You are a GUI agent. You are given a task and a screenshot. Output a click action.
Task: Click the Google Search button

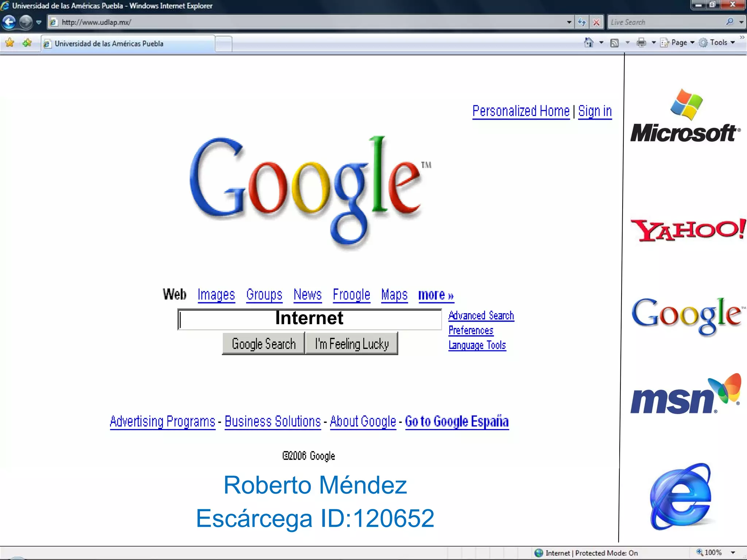tap(263, 343)
